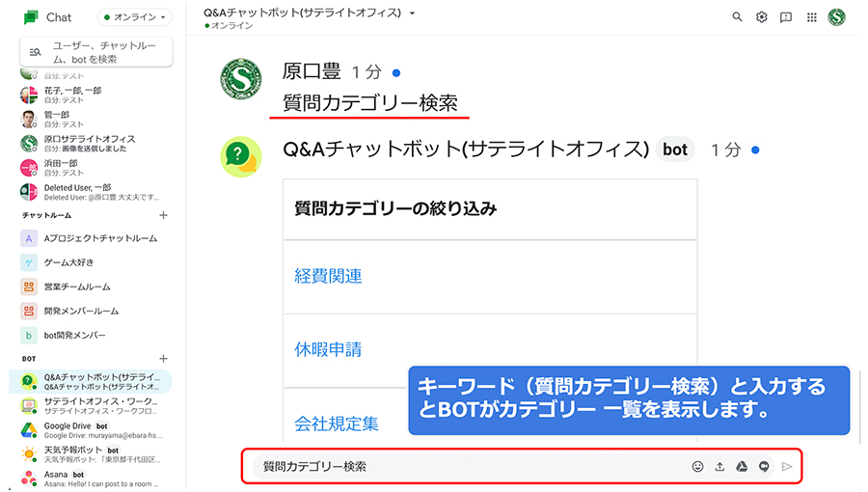Screen dimensions: 868x492
Task: Open the 会社規定集 category link
Action: click(x=337, y=424)
